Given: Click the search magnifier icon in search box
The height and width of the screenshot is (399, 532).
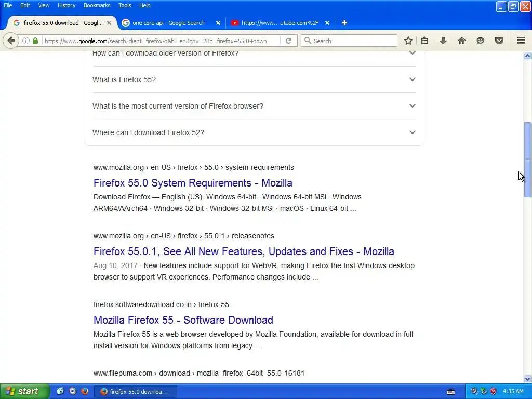Looking at the screenshot, I should pos(308,41).
